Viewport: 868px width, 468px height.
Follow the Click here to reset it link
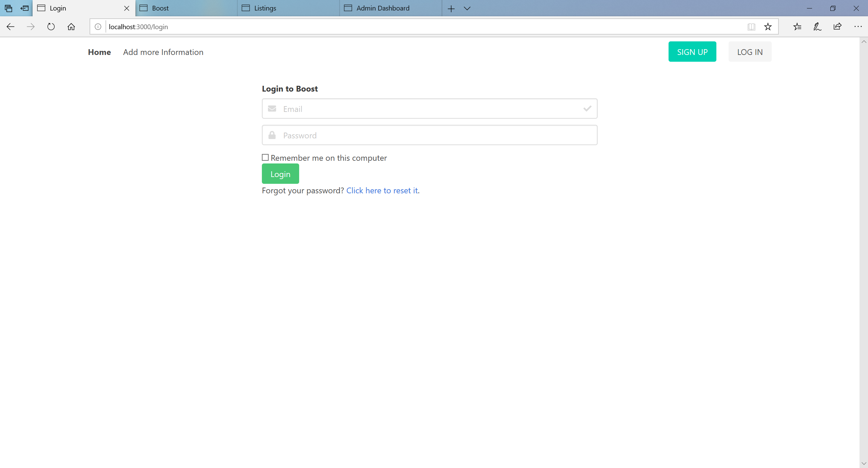pos(382,191)
